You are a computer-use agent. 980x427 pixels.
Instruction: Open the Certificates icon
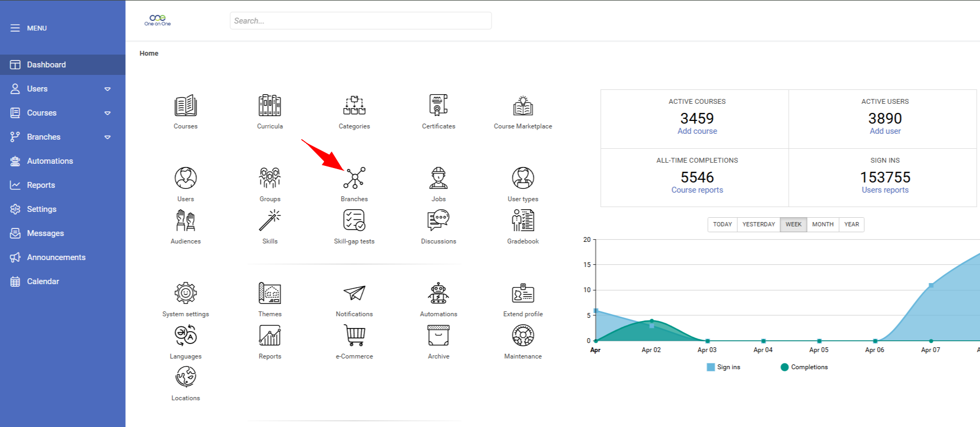point(438,105)
